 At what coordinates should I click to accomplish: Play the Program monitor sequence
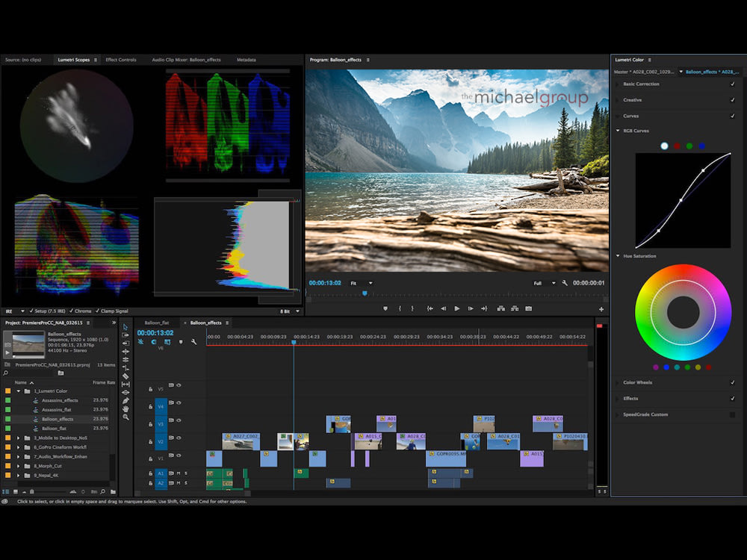pos(457,308)
